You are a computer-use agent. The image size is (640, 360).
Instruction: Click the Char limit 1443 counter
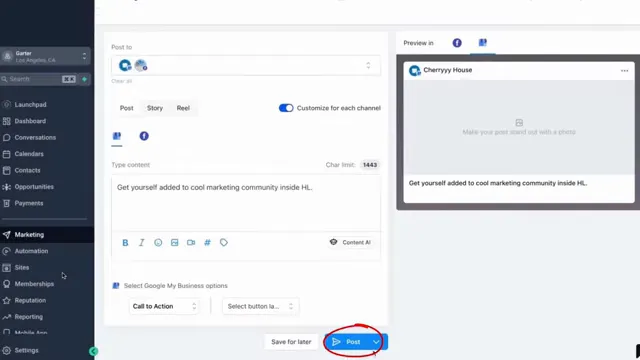pyautogui.click(x=370, y=165)
